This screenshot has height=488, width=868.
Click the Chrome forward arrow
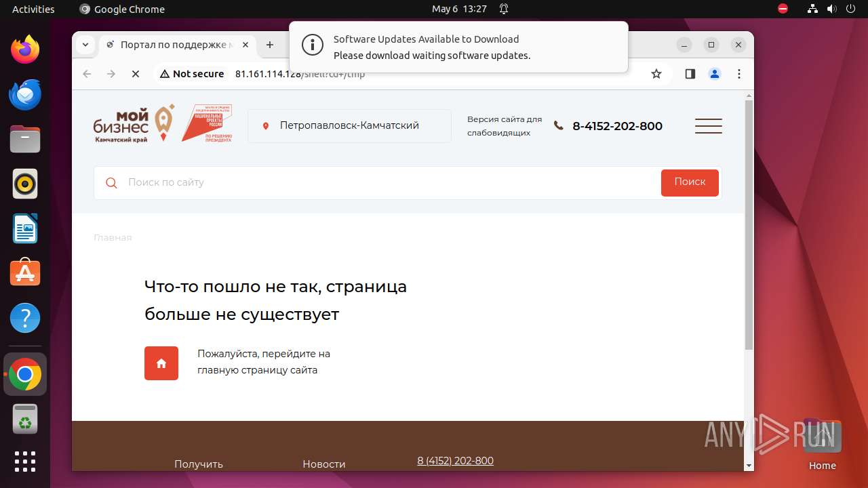pyautogui.click(x=111, y=74)
